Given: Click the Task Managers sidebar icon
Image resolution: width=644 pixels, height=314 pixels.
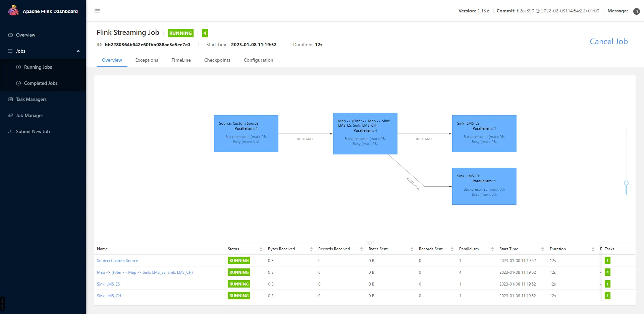Looking at the screenshot, I should [10, 99].
